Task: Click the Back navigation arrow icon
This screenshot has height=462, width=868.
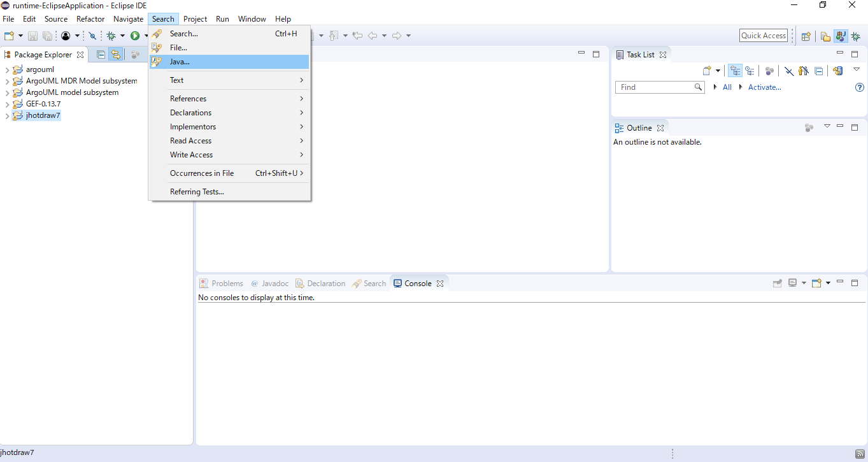Action: (x=373, y=36)
